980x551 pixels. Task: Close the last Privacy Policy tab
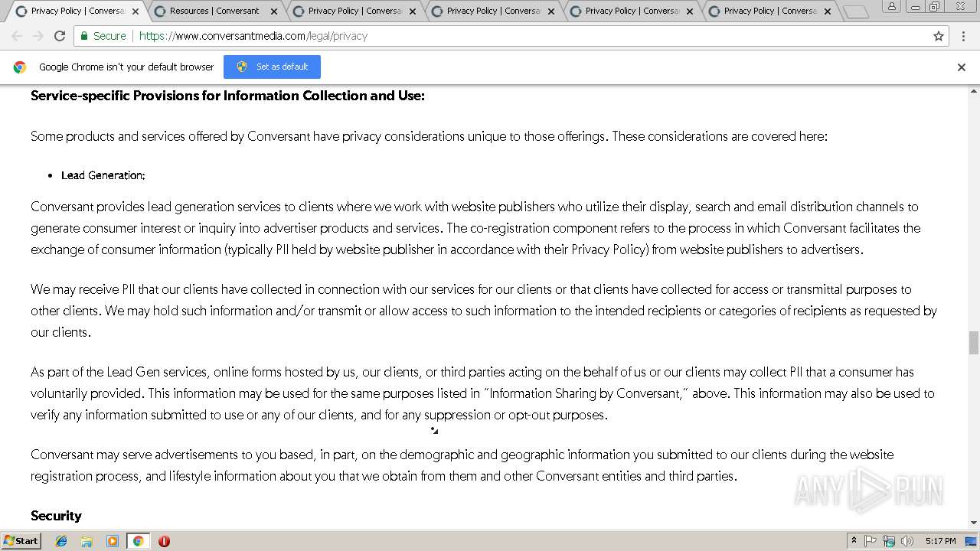click(x=828, y=11)
